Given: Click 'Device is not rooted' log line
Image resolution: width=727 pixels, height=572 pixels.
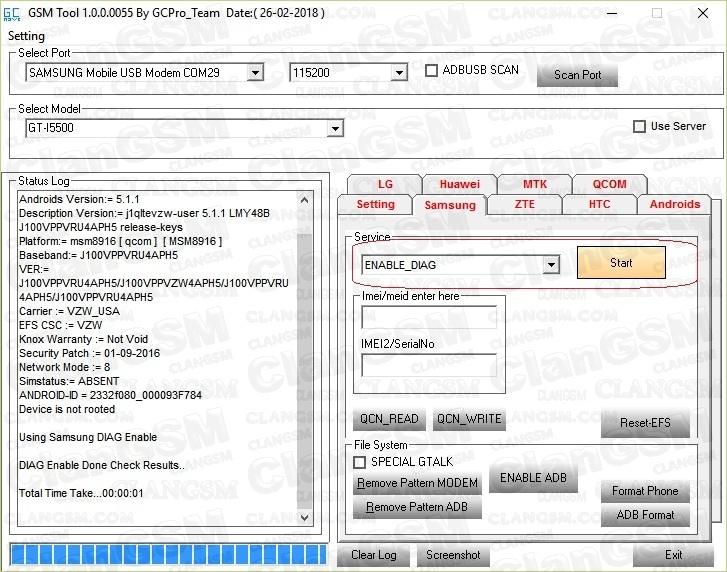Looking at the screenshot, I should click(x=67, y=409).
